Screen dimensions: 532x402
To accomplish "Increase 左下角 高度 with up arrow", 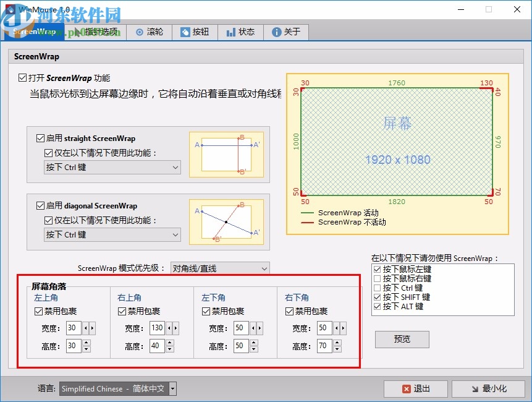I will click(x=254, y=343).
